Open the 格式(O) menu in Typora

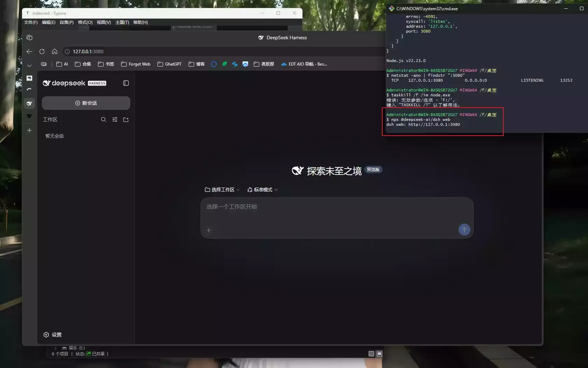[85, 22]
